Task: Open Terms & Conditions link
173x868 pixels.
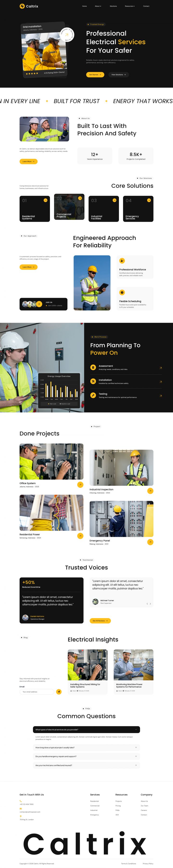Action: (129, 864)
